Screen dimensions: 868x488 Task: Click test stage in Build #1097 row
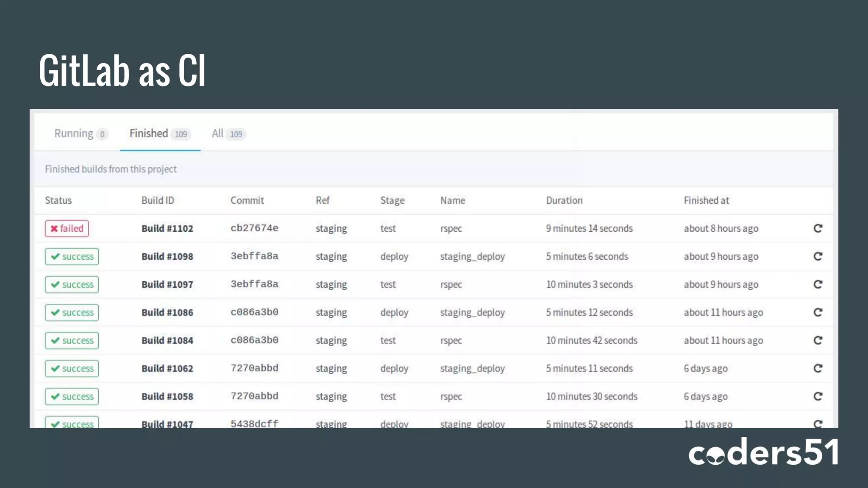pyautogui.click(x=388, y=284)
